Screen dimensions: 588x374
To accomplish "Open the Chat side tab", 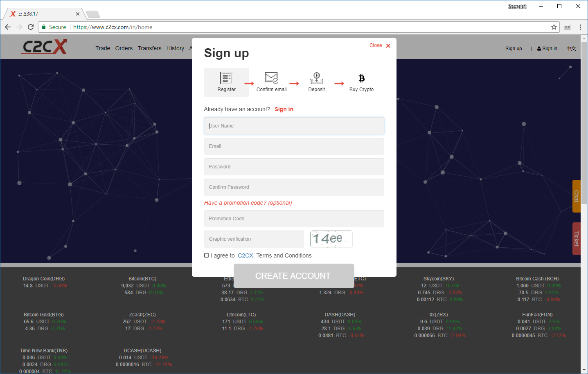I will 576,196.
